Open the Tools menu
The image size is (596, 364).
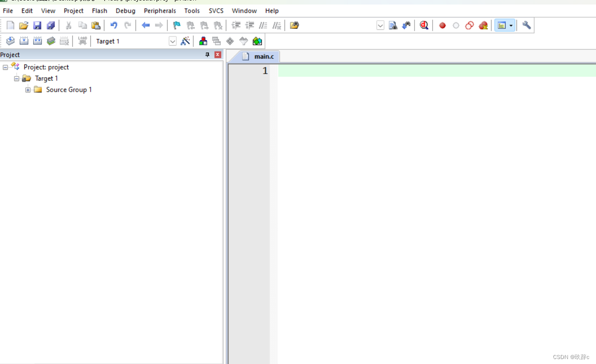pos(192,10)
